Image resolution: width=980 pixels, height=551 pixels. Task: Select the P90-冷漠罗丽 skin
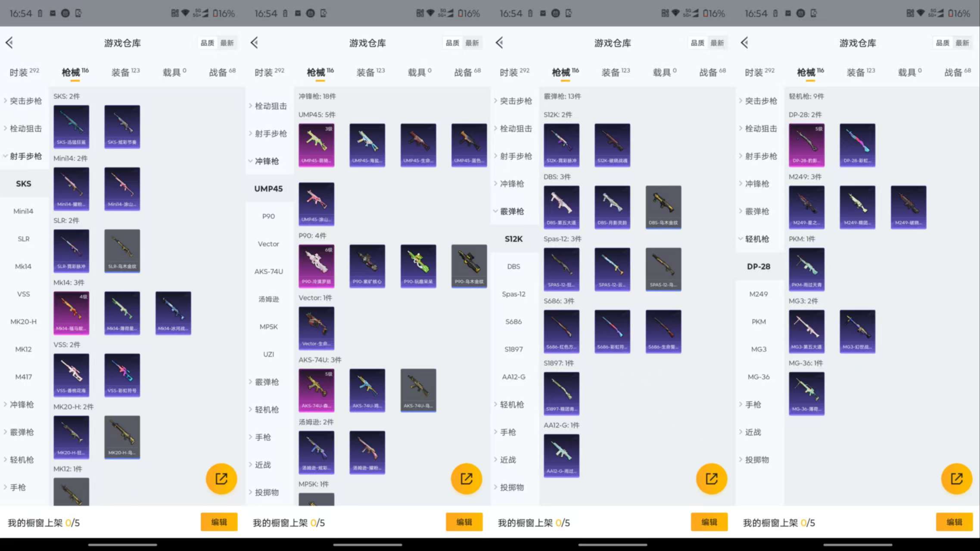(316, 266)
